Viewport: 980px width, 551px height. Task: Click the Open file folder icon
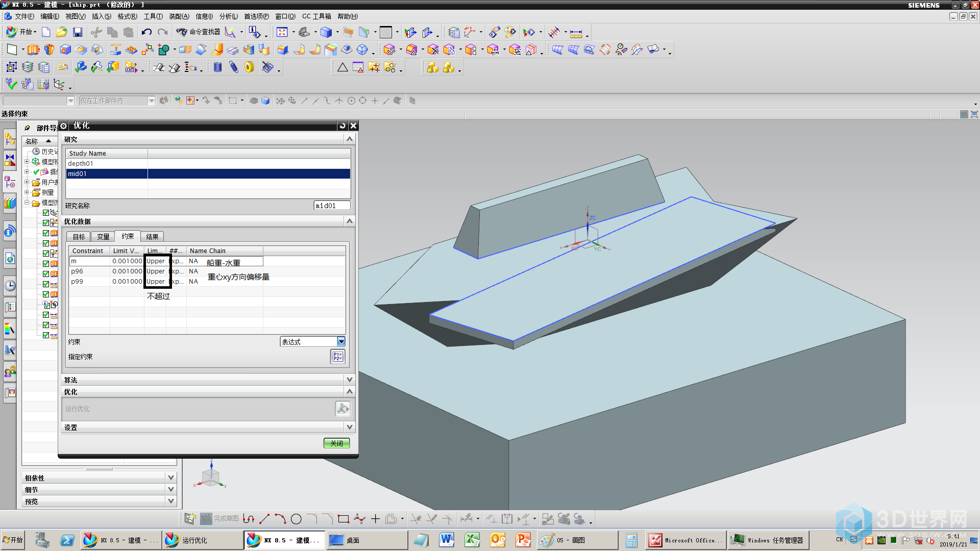(62, 32)
